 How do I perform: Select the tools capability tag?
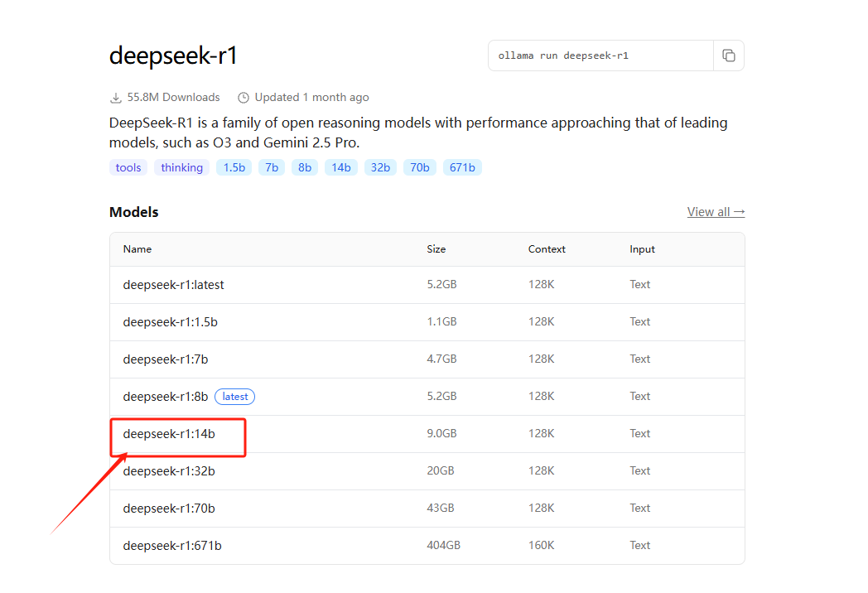click(128, 167)
